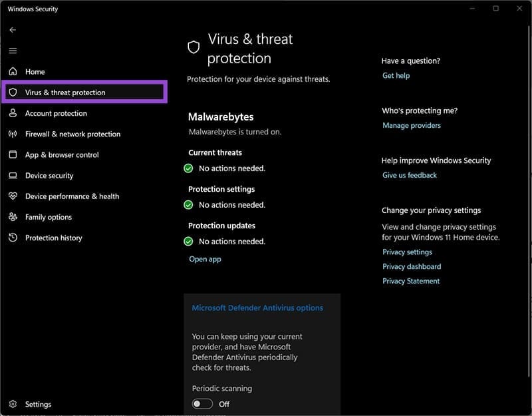Click the Virus & threat protection shield icon
The height and width of the screenshot is (416, 532).
click(13, 92)
